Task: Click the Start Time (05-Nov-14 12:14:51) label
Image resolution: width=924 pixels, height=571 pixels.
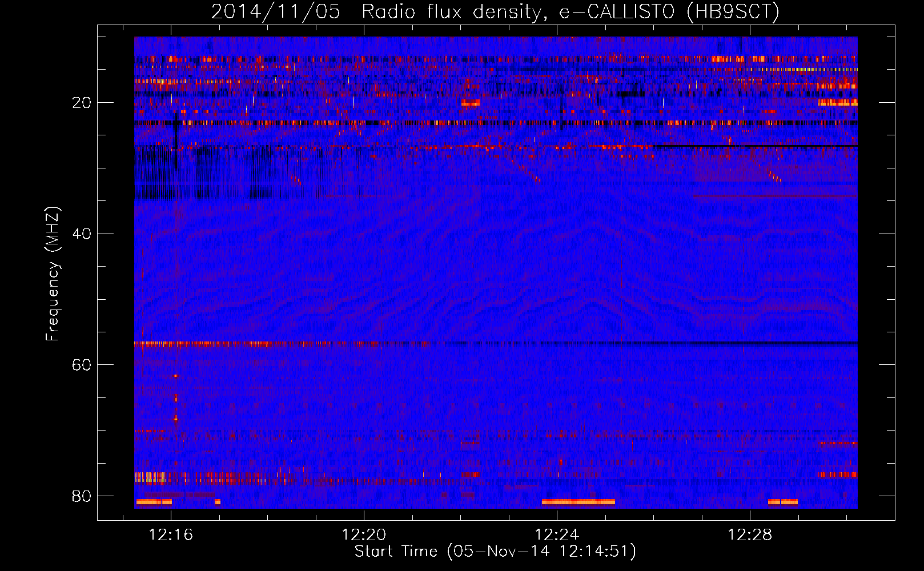Action: (x=495, y=552)
